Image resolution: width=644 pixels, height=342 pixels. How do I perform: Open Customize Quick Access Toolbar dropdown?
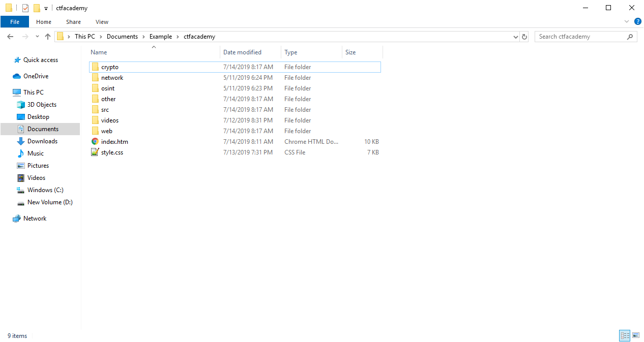(46, 9)
